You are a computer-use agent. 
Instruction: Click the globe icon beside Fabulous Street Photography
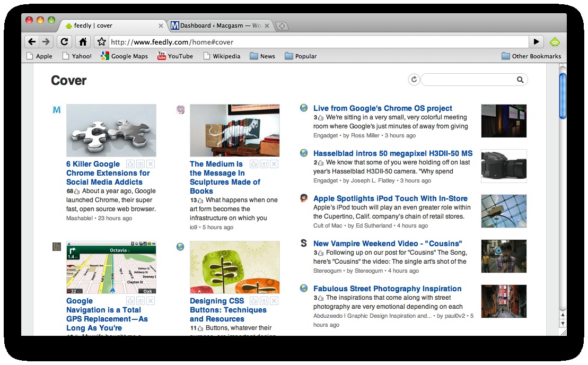(304, 288)
